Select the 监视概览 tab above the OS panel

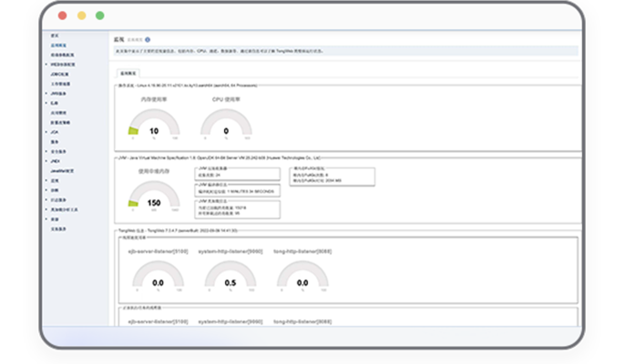128,74
